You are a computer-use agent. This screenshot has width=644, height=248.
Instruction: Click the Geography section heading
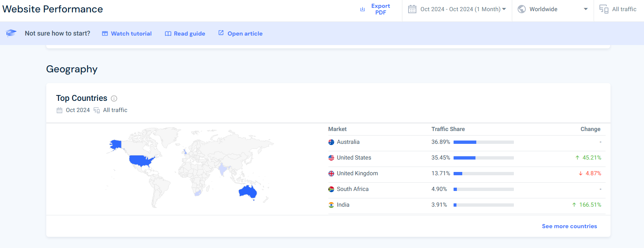(x=72, y=69)
